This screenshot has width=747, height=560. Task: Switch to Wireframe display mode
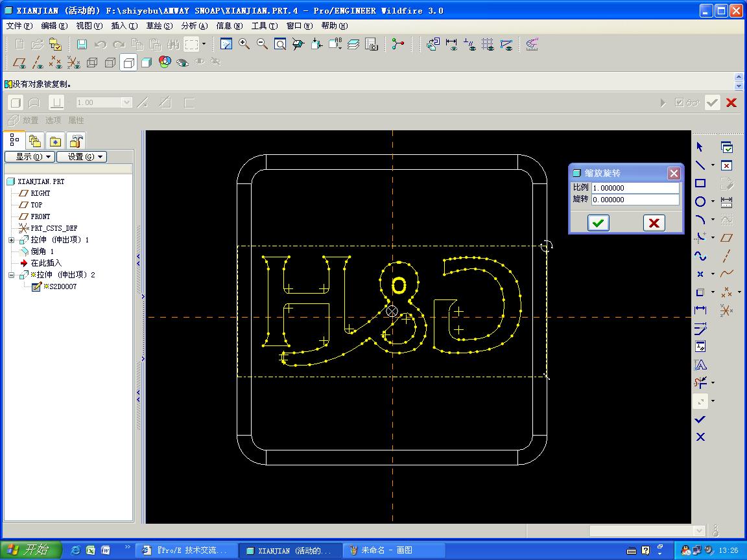click(x=92, y=62)
